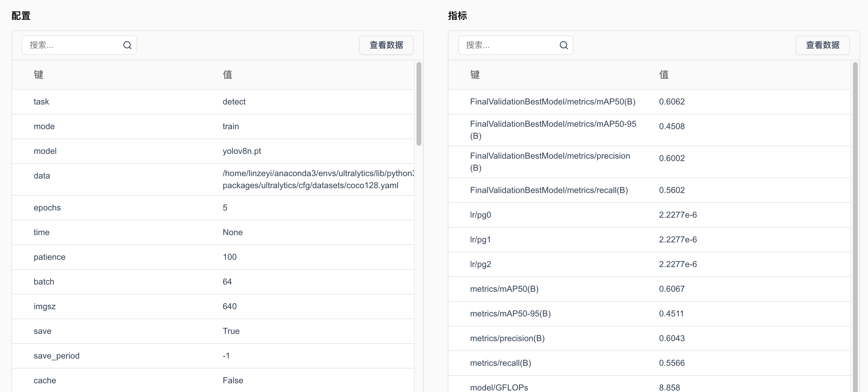Click the imgsz value 640
This screenshot has height=392, width=868.
(229, 306)
